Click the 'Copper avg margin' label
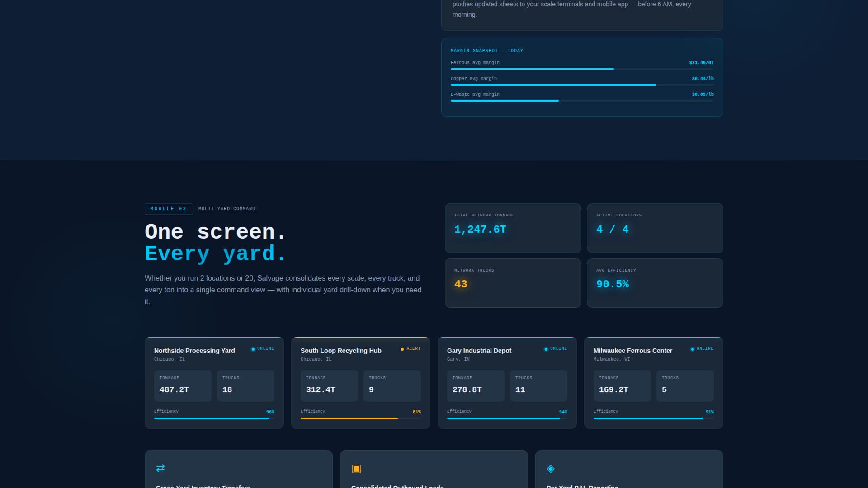The height and width of the screenshot is (488, 868). click(x=474, y=79)
